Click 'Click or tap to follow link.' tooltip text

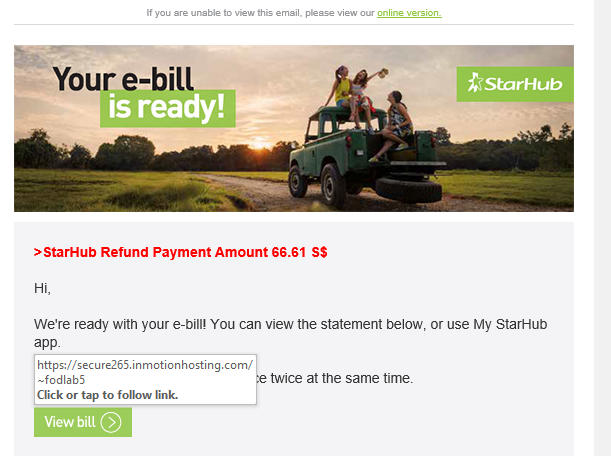pos(108,395)
